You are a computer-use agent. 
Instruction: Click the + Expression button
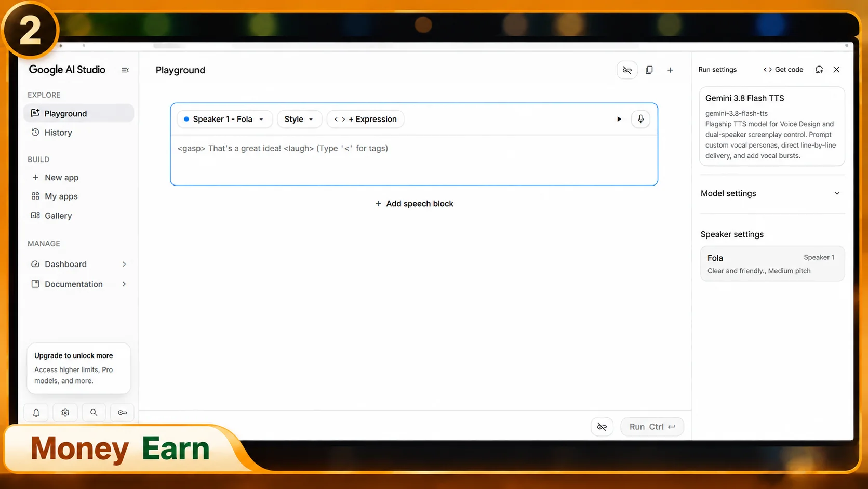pos(366,119)
